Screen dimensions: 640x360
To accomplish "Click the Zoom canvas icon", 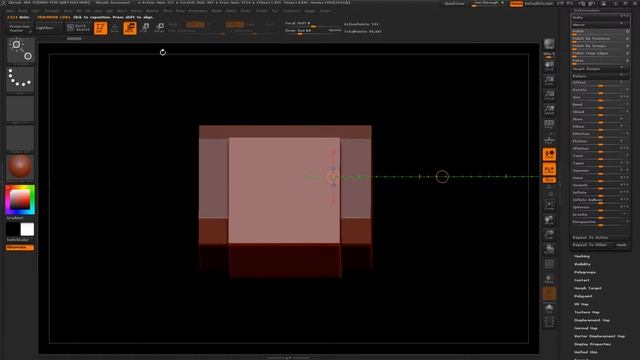I will click(549, 80).
